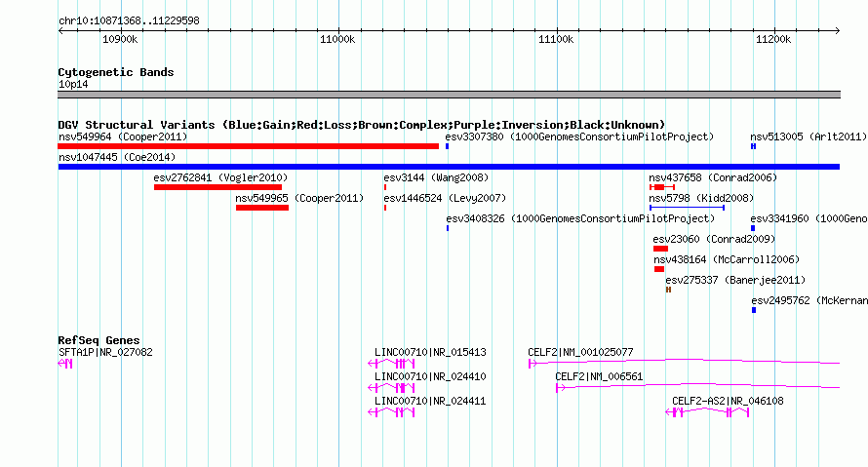The image size is (868, 467).
Task: Open the nsv1047445 (Coe2014) label
Action: [x=117, y=157]
